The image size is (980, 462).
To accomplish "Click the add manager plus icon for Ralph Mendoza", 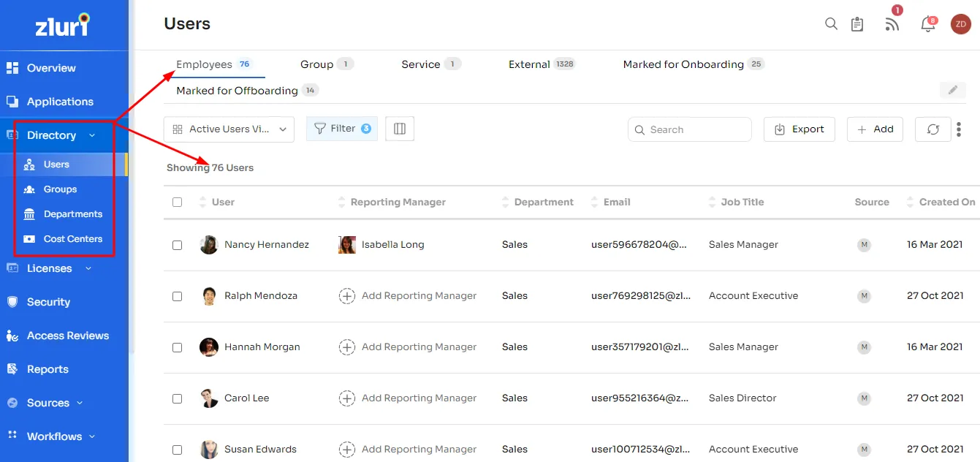I will click(x=347, y=296).
